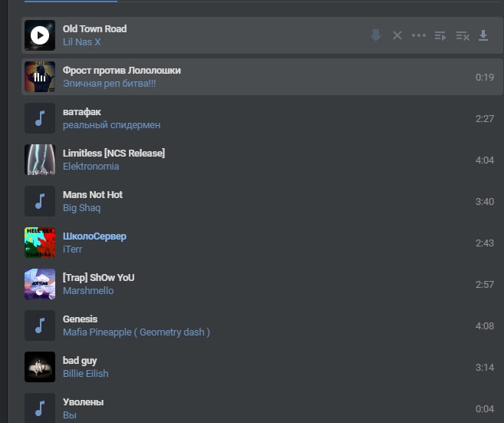
Task: Pause the playing Фрост против Лололошки cover
Action: (40, 77)
